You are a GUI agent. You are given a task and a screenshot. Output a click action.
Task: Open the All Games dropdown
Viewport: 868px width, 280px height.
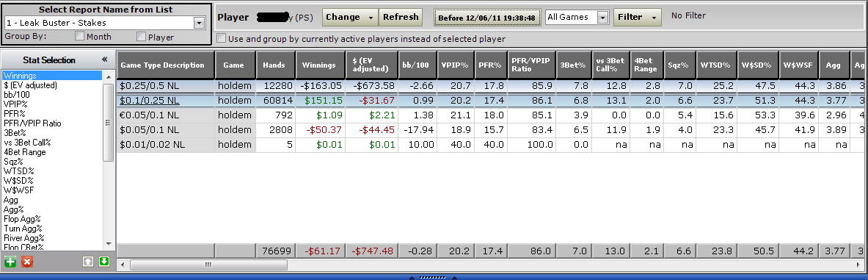(603, 17)
